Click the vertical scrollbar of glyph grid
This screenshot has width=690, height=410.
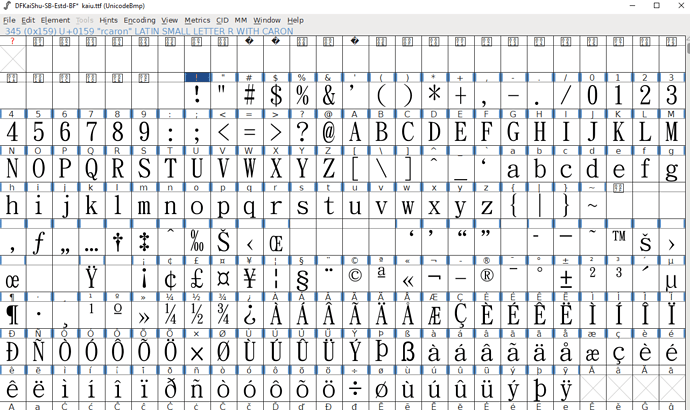point(688,223)
